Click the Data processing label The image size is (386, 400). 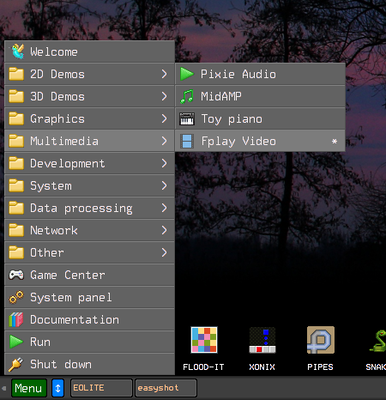(x=81, y=208)
